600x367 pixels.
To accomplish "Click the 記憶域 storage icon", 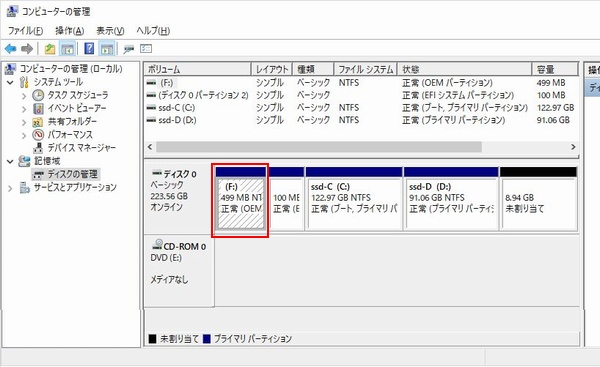I will point(24,161).
